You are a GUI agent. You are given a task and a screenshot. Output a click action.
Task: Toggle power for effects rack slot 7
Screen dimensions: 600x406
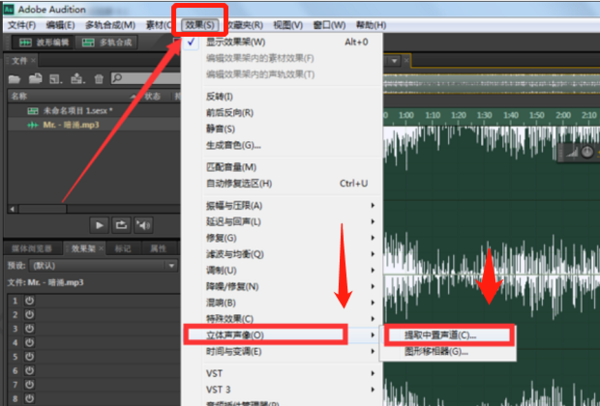29,384
